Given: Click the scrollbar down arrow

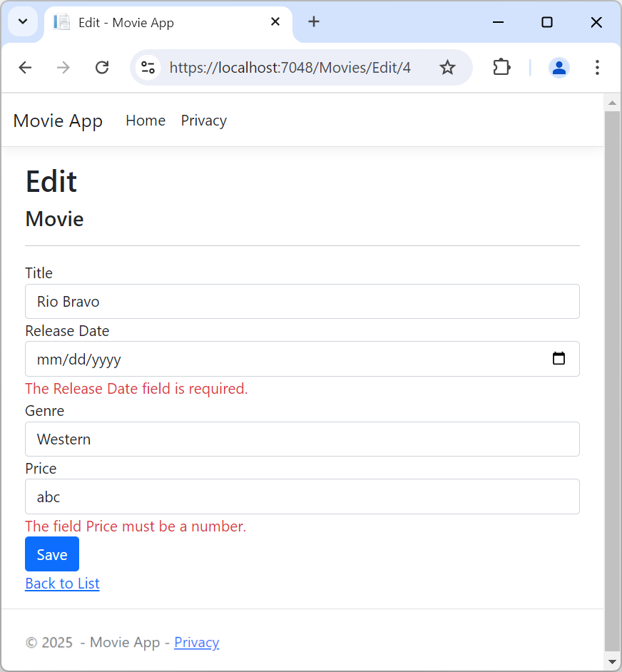Looking at the screenshot, I should pyautogui.click(x=612, y=662).
